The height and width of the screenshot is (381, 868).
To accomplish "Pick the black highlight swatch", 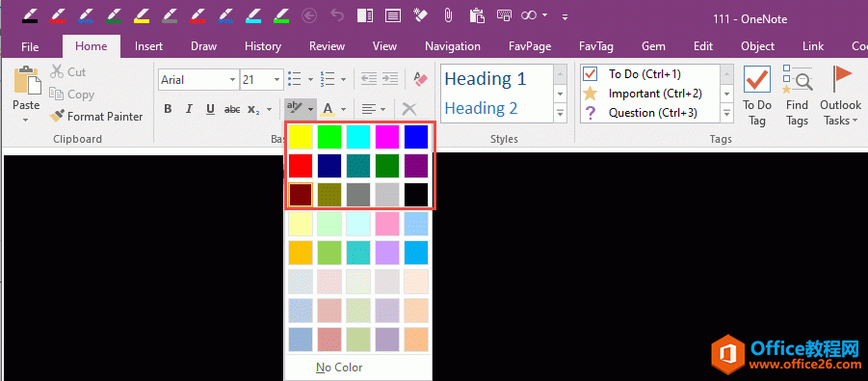I will tap(416, 195).
